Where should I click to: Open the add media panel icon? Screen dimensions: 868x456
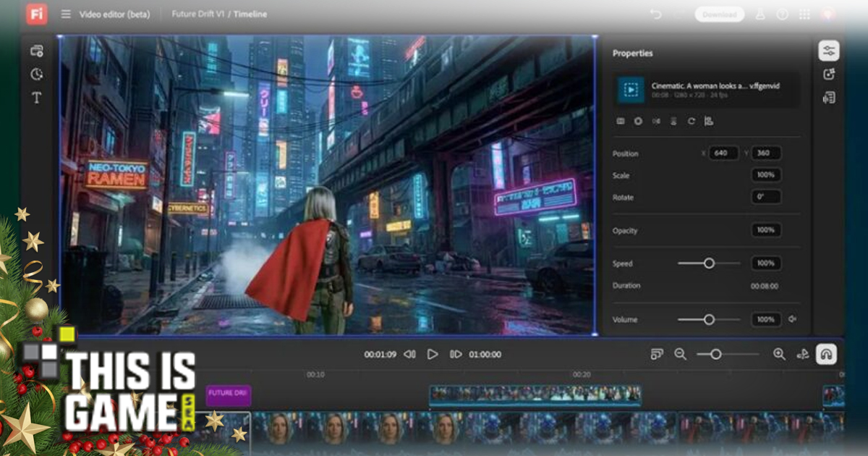(37, 51)
